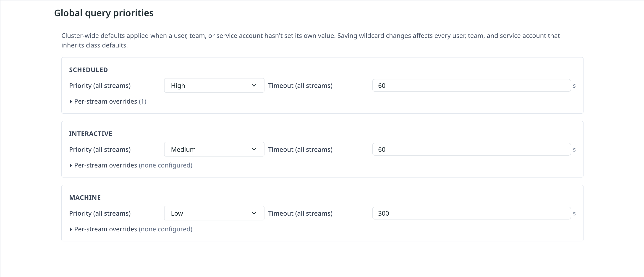Expand Scheduled per-stream overrides (1)
The width and height of the screenshot is (644, 277).
point(108,101)
